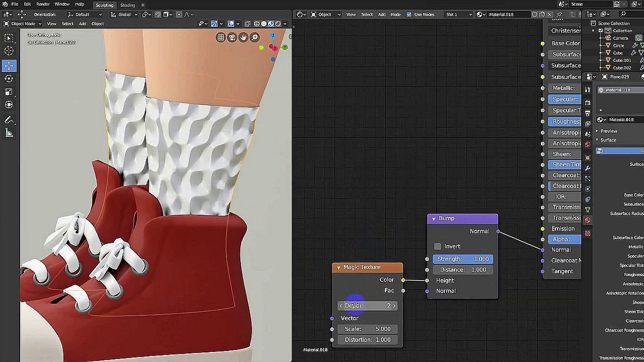
Task: Toggle viewport overlays button
Action: 231,24
